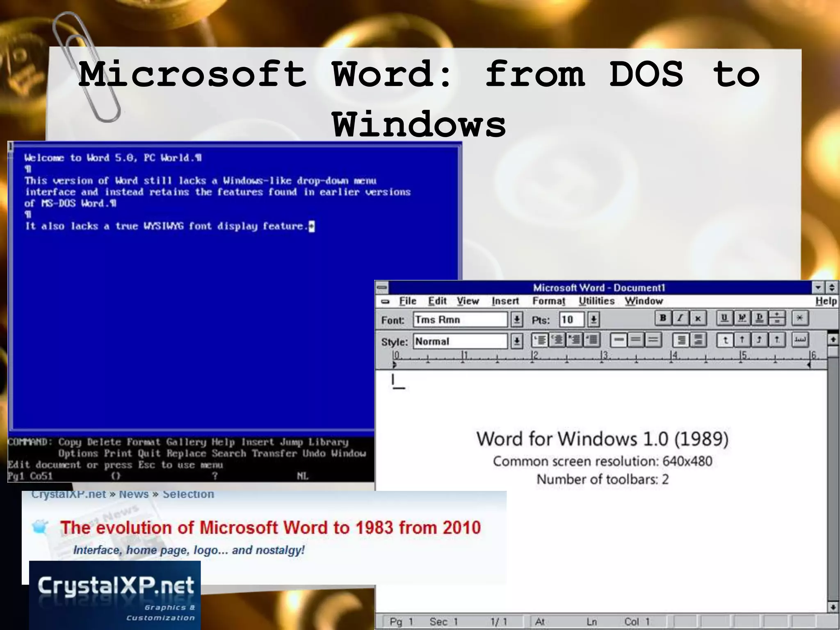Click 'Pg 1' in the Word status bar
Screen dimensions: 840x630
point(402,622)
